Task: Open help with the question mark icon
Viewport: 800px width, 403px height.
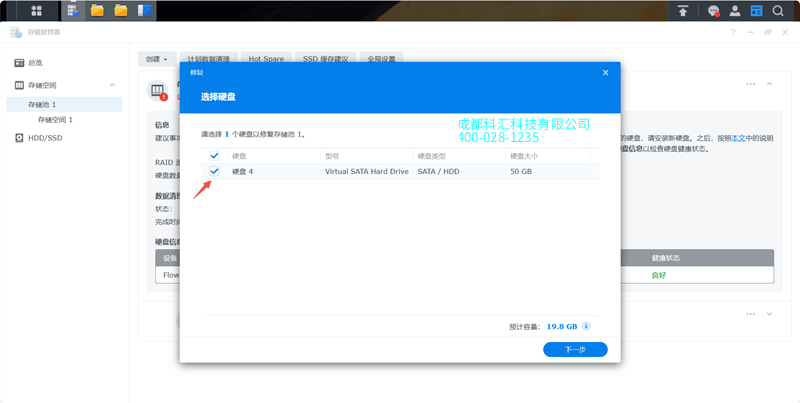Action: (733, 32)
